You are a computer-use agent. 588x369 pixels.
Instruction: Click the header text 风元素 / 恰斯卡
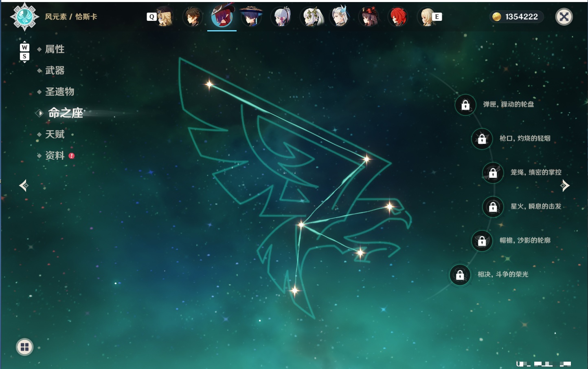click(71, 17)
